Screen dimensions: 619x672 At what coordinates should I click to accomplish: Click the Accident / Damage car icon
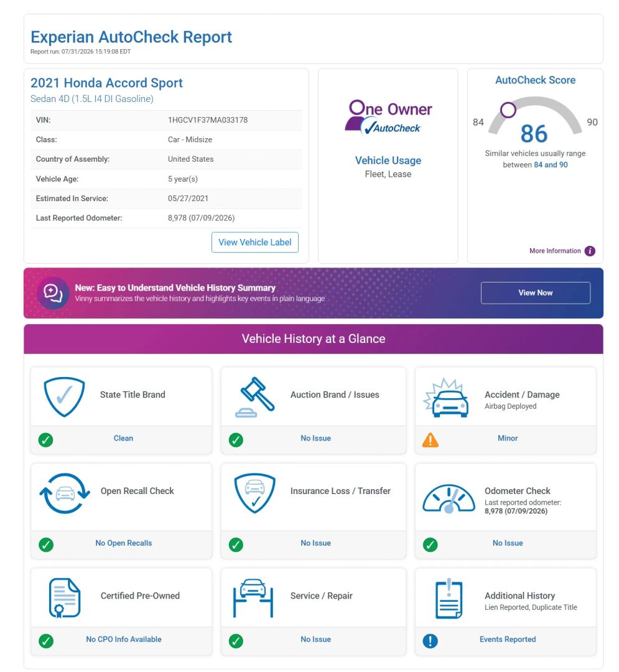445,398
